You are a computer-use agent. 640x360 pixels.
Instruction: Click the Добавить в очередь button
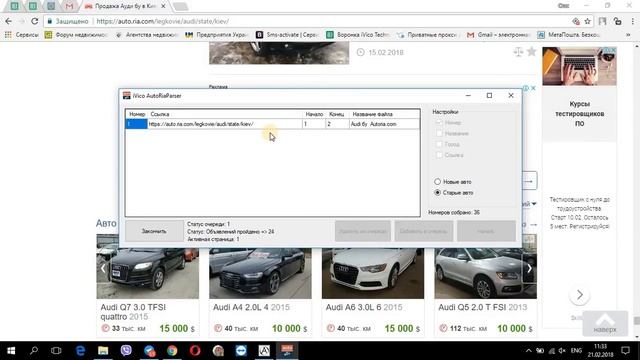(424, 231)
